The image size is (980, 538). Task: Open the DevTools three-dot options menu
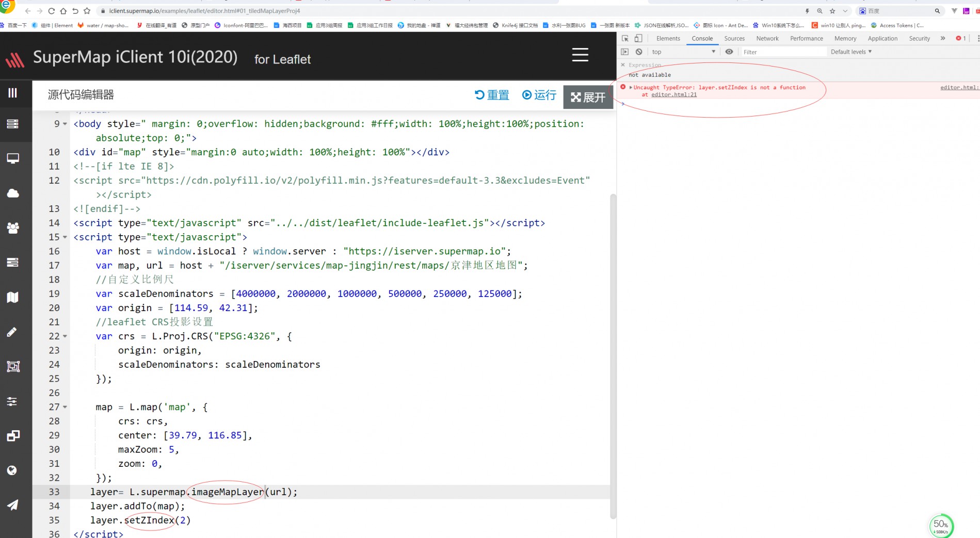pyautogui.click(x=977, y=38)
